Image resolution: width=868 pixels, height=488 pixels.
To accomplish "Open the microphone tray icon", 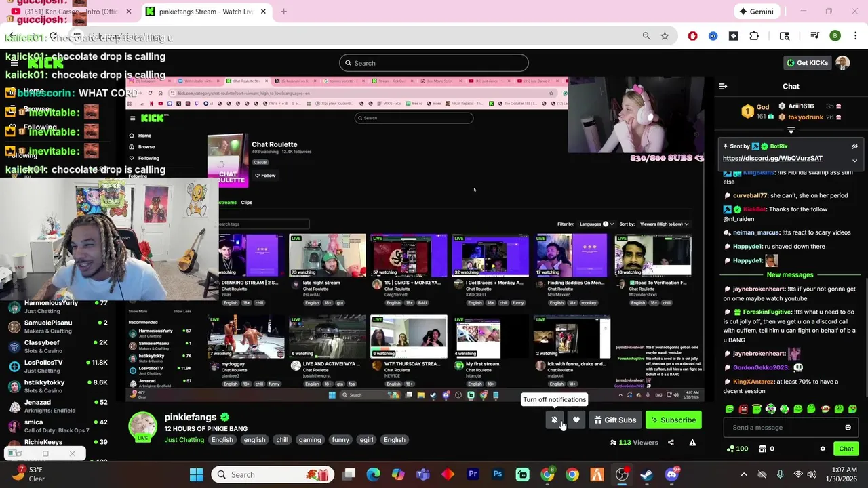I will tap(780, 475).
